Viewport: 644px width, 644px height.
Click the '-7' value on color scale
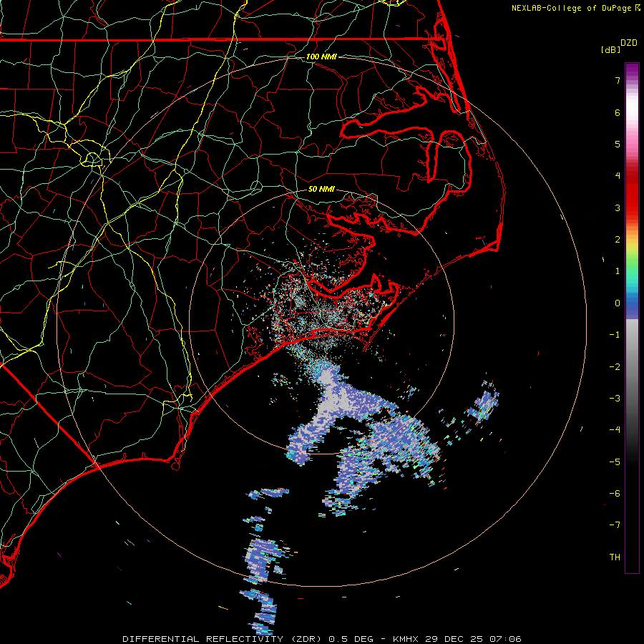(x=615, y=525)
